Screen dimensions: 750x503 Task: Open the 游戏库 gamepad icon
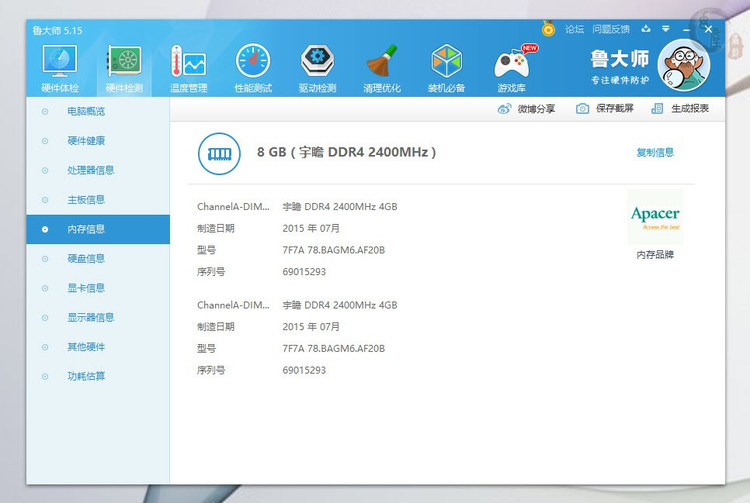click(x=511, y=63)
